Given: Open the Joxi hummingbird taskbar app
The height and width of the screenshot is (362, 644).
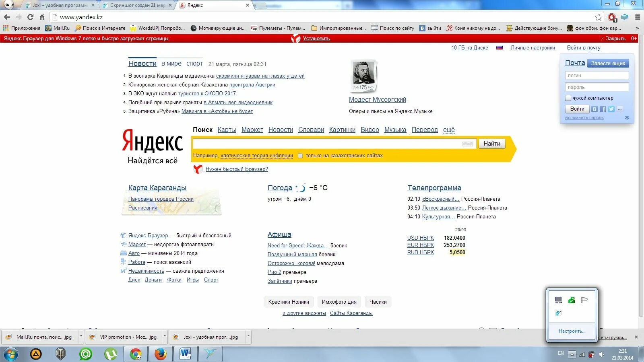Looking at the screenshot, I should point(210,354).
